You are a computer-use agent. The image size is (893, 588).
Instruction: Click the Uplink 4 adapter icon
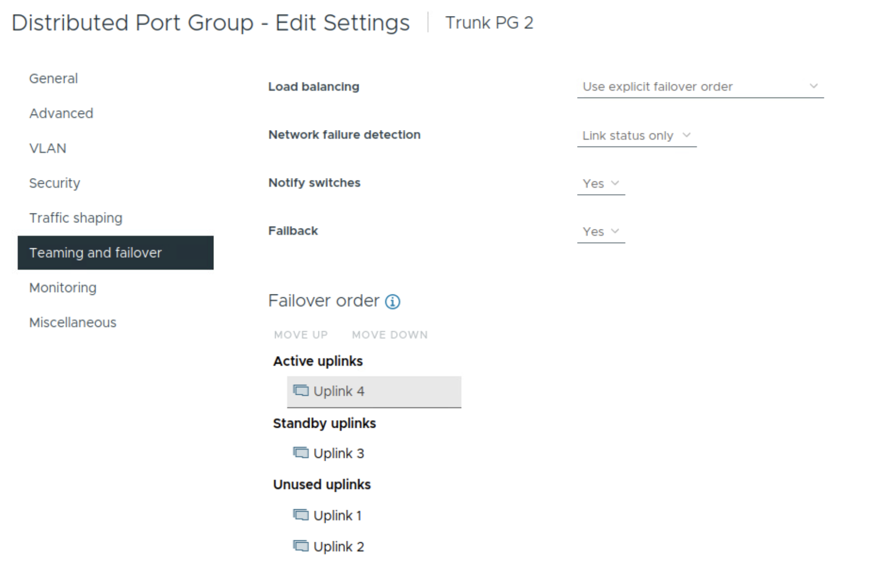301,391
